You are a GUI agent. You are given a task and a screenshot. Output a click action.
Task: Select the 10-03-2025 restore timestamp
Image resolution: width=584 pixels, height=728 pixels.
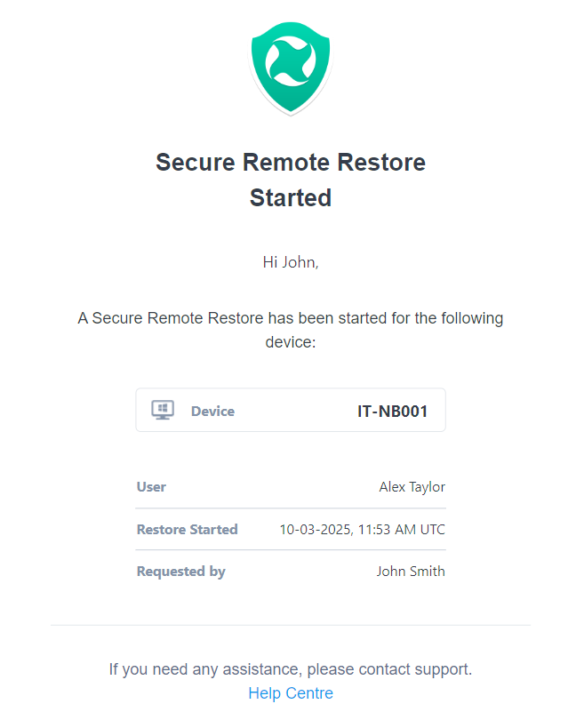[x=362, y=529]
